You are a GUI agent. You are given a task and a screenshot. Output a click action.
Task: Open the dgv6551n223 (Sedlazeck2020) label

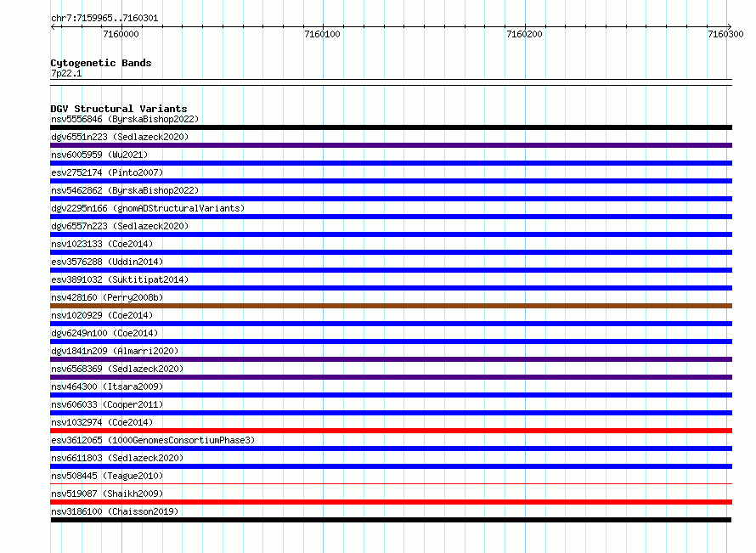(x=120, y=137)
